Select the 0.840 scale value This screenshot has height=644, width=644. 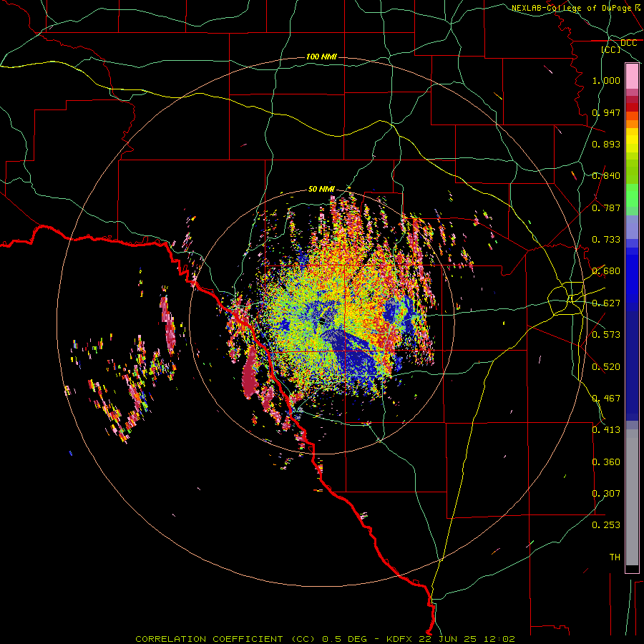point(606,176)
